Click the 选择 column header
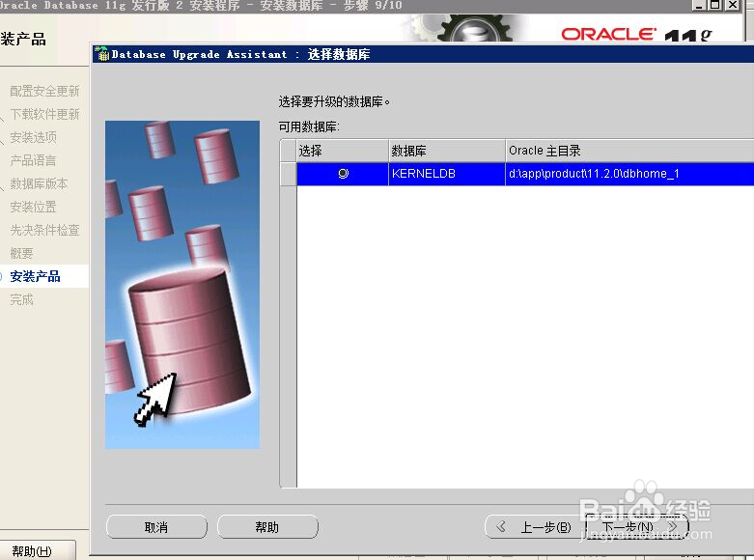The width and height of the screenshot is (754, 560). click(x=343, y=151)
